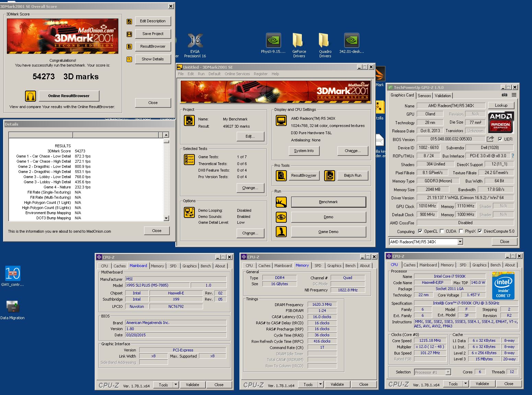Screen dimensions: 532x395
Task: Toggle the OpenCL checkbox
Action: [420, 231]
